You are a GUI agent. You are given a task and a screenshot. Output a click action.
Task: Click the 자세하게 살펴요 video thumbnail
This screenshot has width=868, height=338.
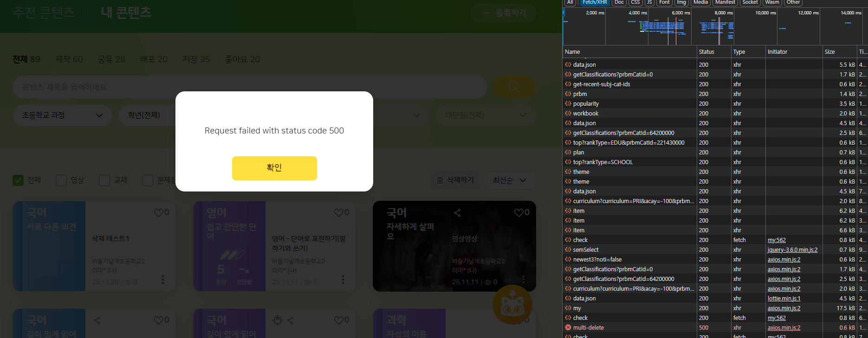pyautogui.click(x=409, y=246)
